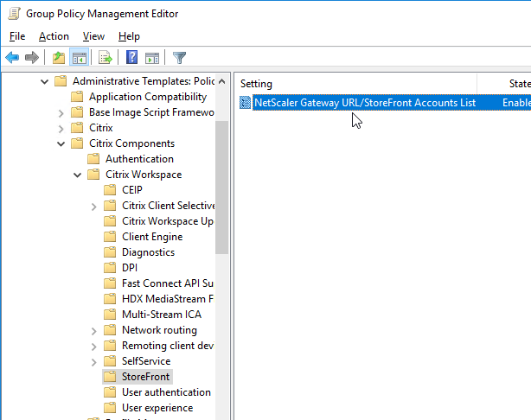
Task: Expand Base Image Script Framework node
Action: [61, 113]
